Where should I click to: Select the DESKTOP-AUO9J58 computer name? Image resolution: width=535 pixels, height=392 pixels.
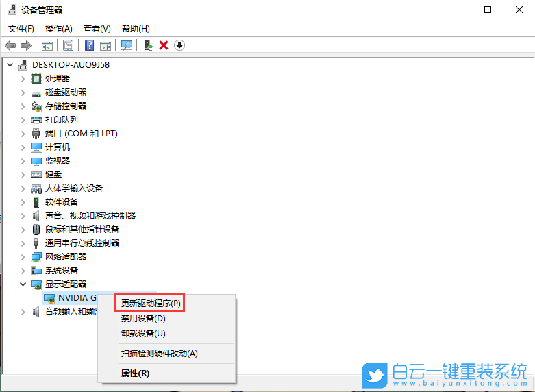[x=71, y=65]
